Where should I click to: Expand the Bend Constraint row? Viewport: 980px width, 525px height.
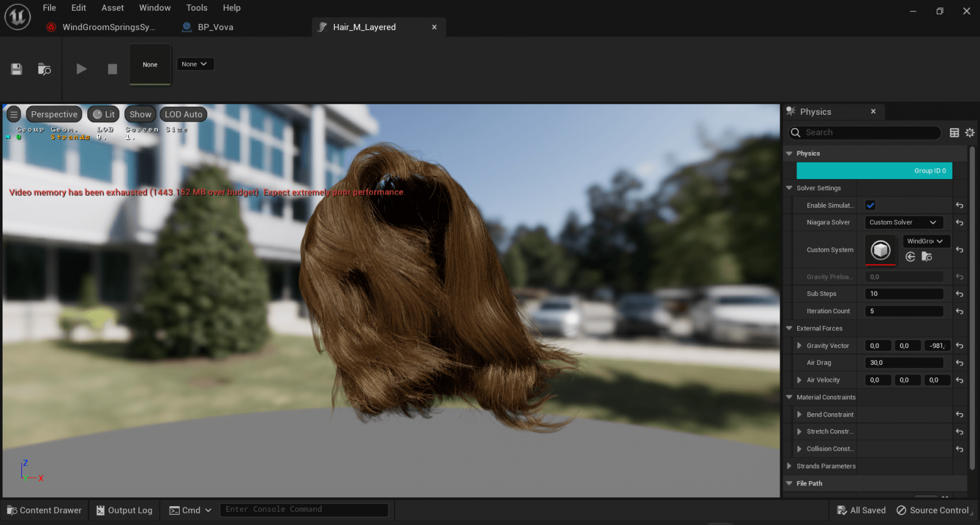click(799, 414)
